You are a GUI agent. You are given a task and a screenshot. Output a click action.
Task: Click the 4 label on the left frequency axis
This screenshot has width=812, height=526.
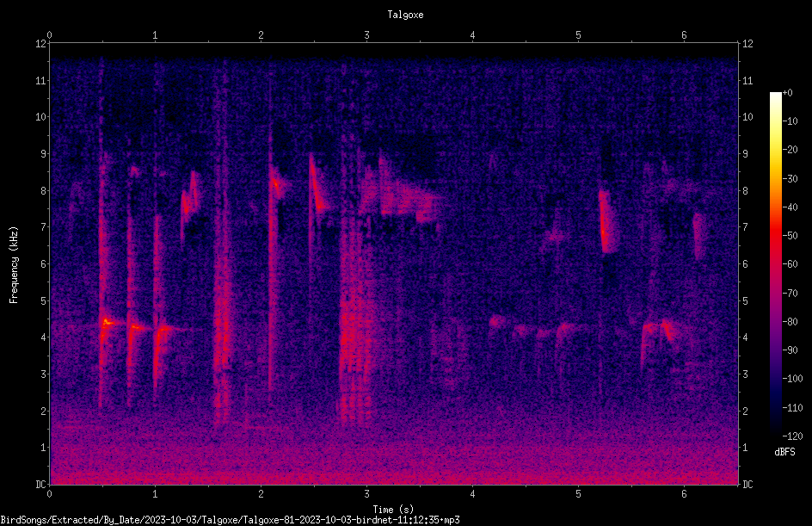[44, 337]
